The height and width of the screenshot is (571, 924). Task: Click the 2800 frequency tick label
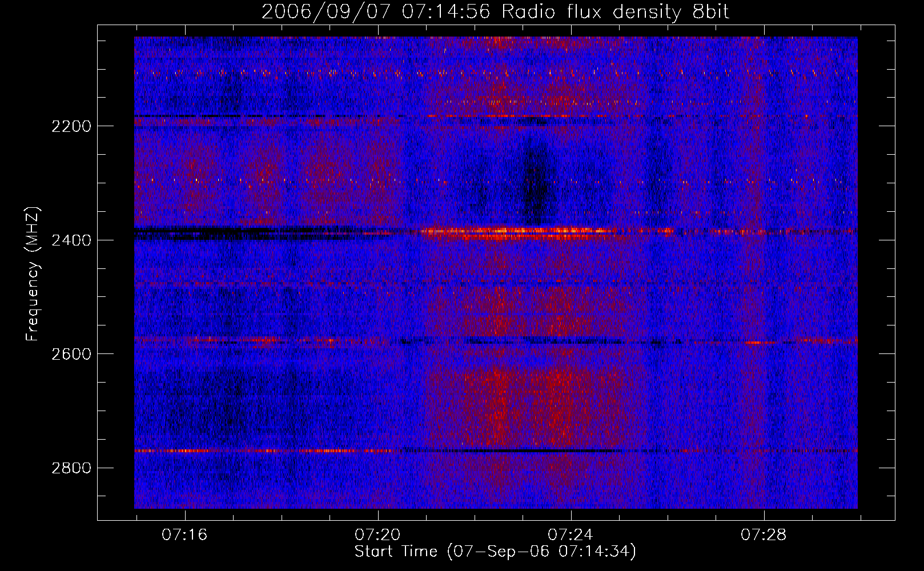click(71, 468)
